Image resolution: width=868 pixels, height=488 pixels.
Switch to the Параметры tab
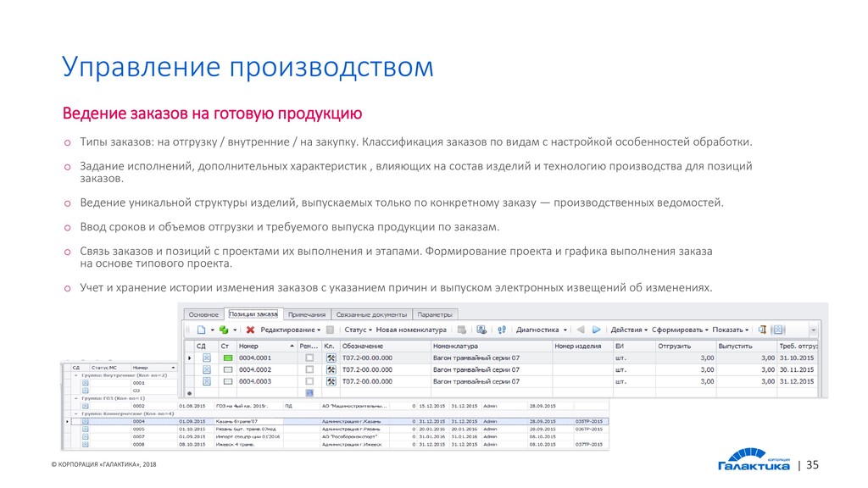click(435, 314)
